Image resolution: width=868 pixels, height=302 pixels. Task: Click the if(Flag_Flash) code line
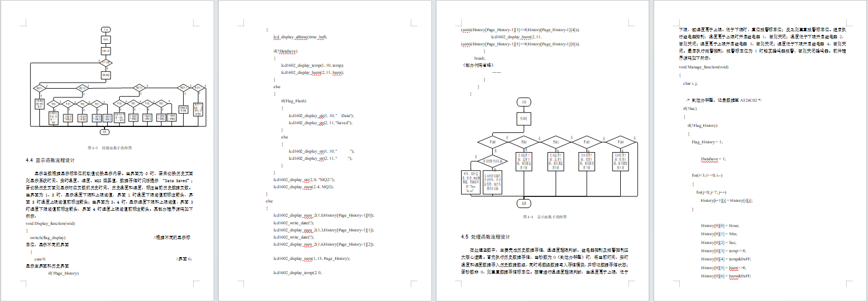pos(294,101)
